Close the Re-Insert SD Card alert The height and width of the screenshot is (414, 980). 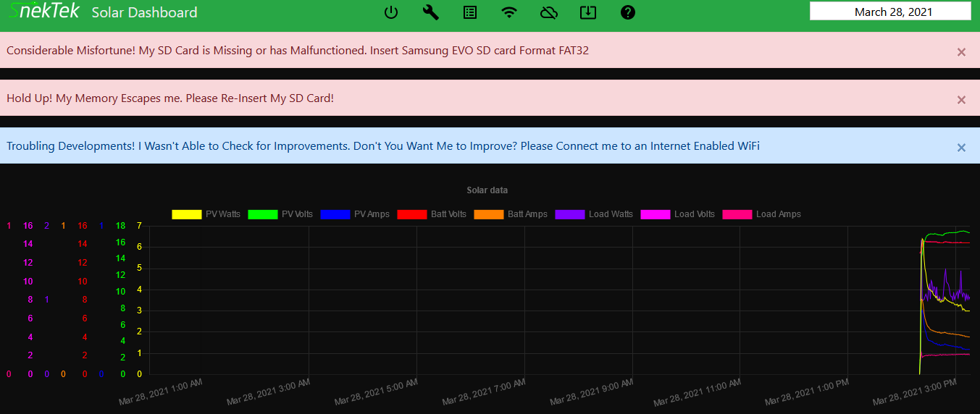[x=961, y=99]
